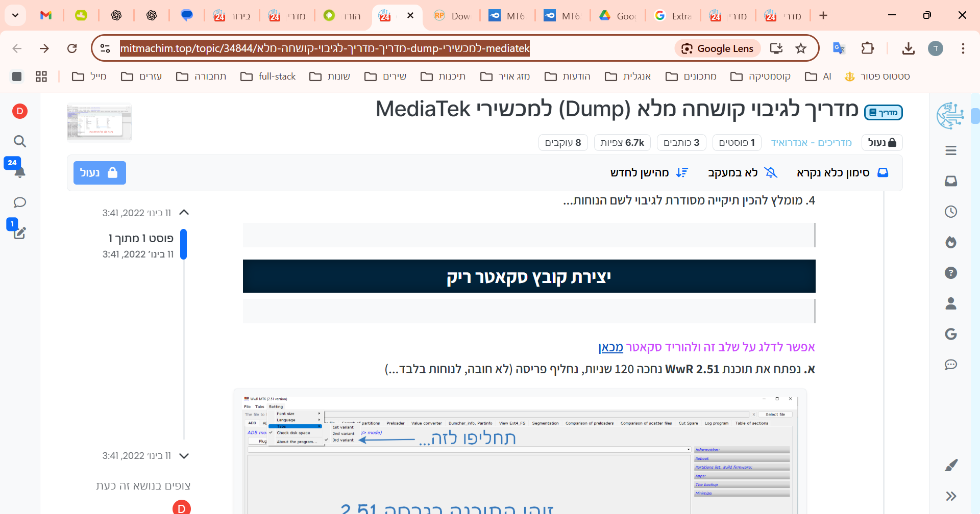Switch to the Gmail tab
Viewport: 980px width, 514px height.
coord(46,15)
